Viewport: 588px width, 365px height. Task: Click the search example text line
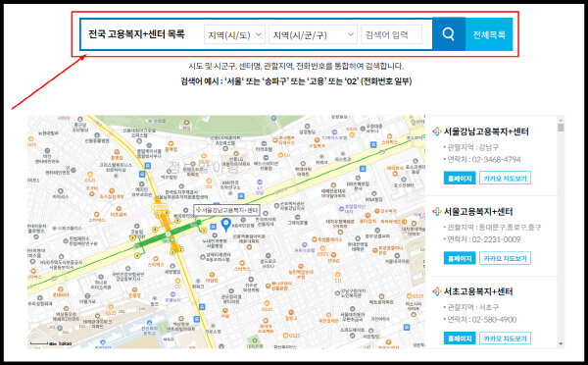[x=296, y=81]
